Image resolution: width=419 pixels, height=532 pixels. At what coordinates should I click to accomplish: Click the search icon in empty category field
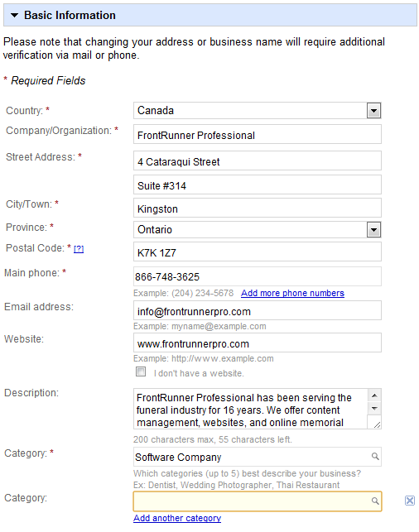point(375,501)
